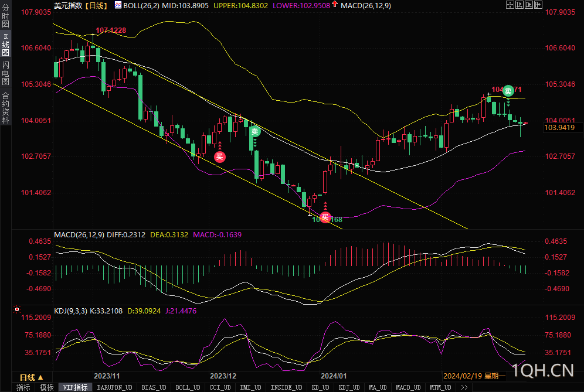Viewport: 584px width, 392px height.
Task: Click the header MACD(26,12,9) label at top
Action: [366, 6]
